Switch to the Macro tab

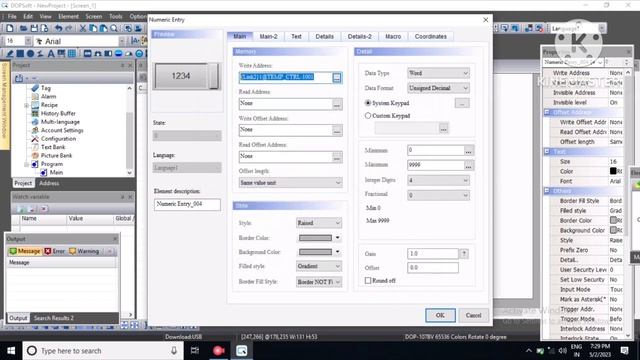pyautogui.click(x=393, y=36)
